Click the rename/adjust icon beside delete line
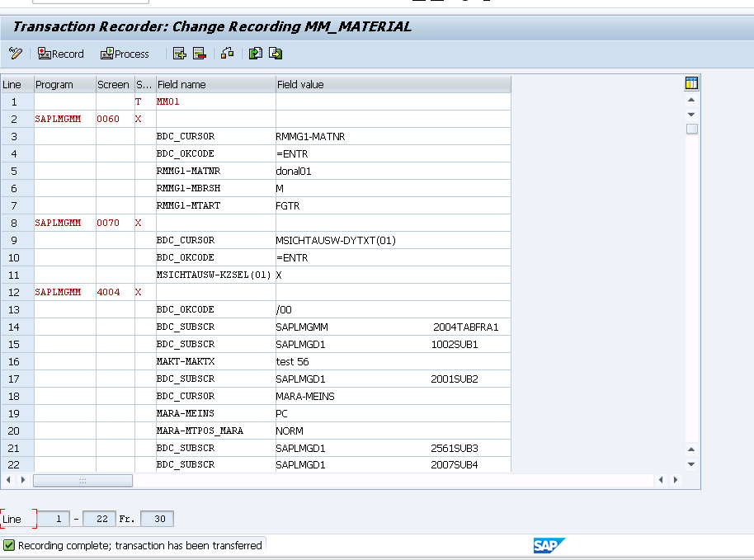This screenshot has height=560, width=754. pyautogui.click(x=226, y=54)
